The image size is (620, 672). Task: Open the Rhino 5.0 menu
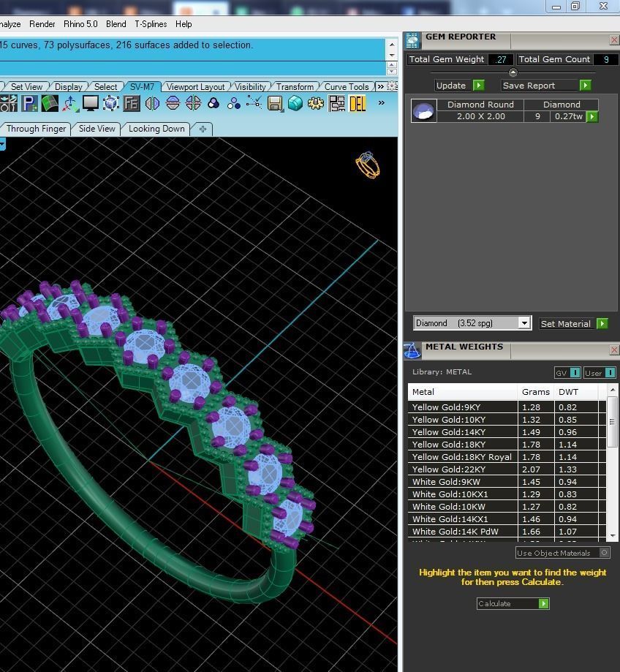[80, 24]
